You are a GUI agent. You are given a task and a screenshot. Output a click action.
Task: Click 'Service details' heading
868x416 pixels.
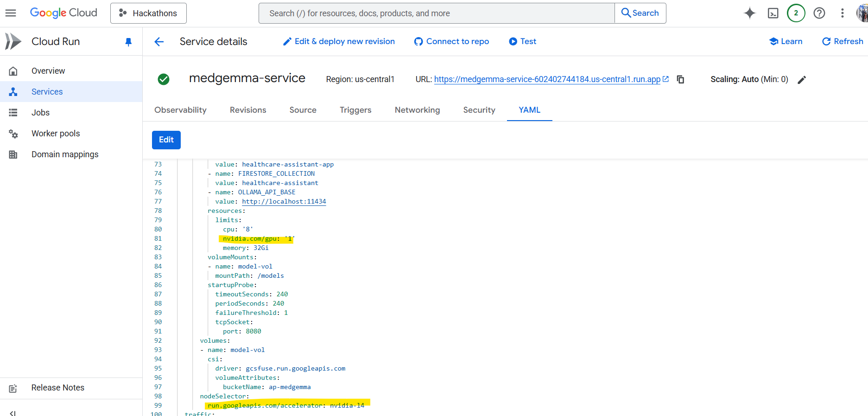click(x=213, y=41)
